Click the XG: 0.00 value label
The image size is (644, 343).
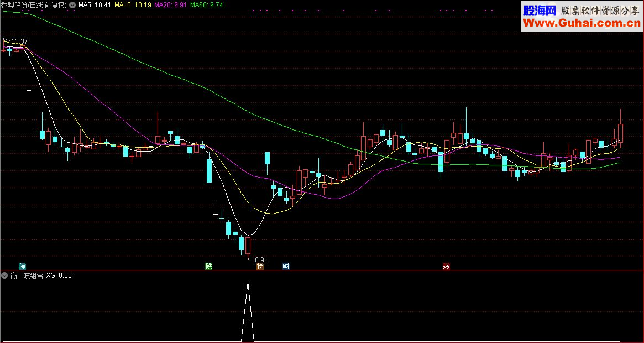[x=59, y=276]
